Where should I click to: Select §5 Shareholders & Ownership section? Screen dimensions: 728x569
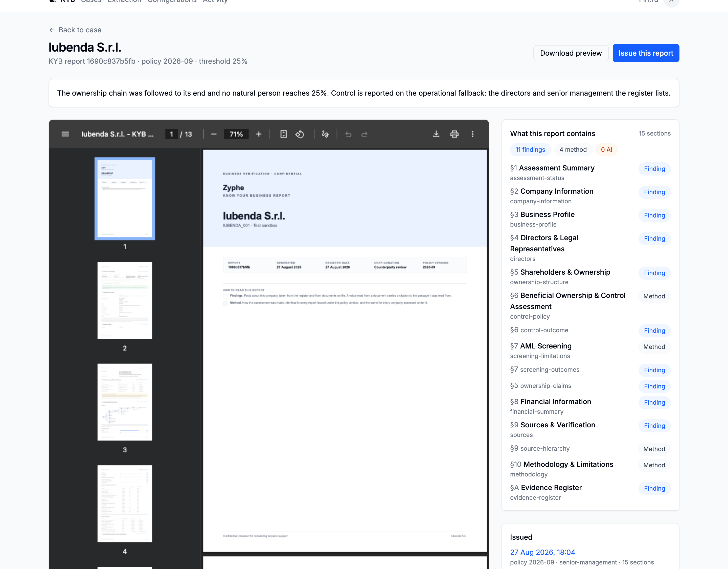pos(590,277)
